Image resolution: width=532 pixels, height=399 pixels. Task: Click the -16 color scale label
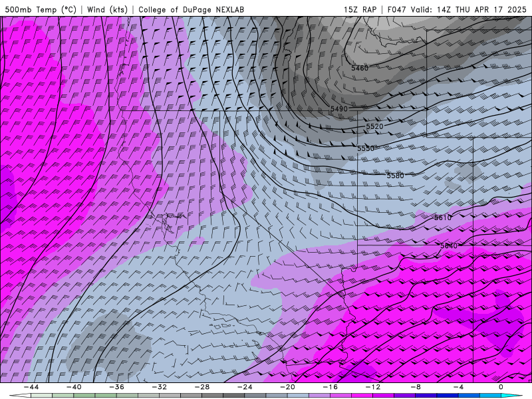[x=330, y=387]
